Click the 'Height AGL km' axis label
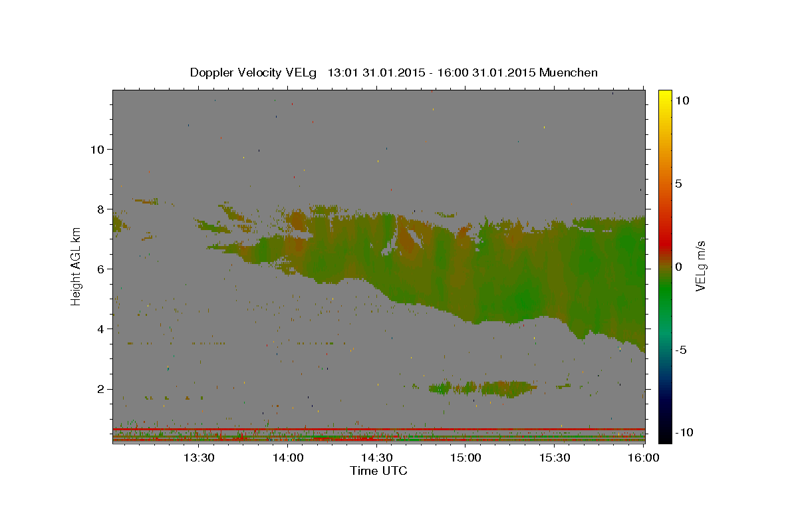 pos(76,267)
